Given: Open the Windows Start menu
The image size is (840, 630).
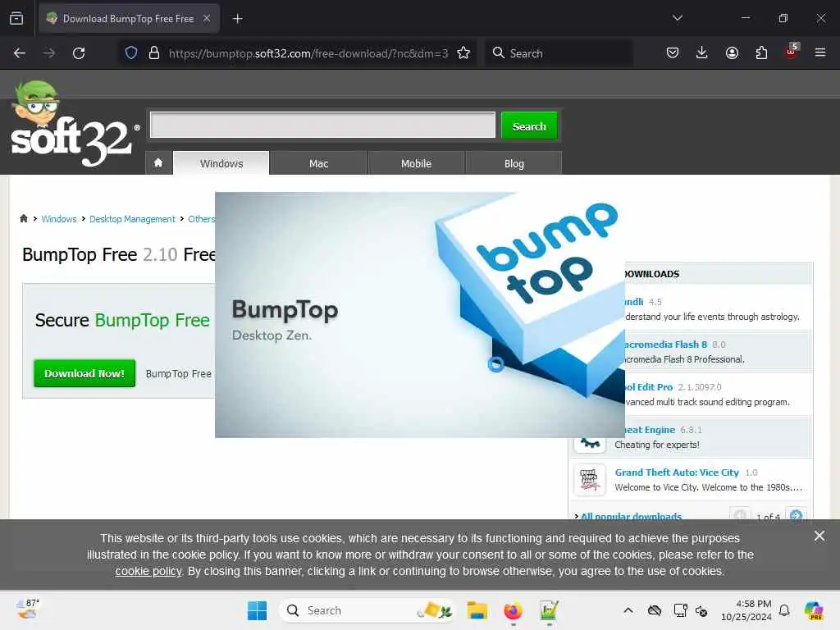Looking at the screenshot, I should click(x=257, y=610).
